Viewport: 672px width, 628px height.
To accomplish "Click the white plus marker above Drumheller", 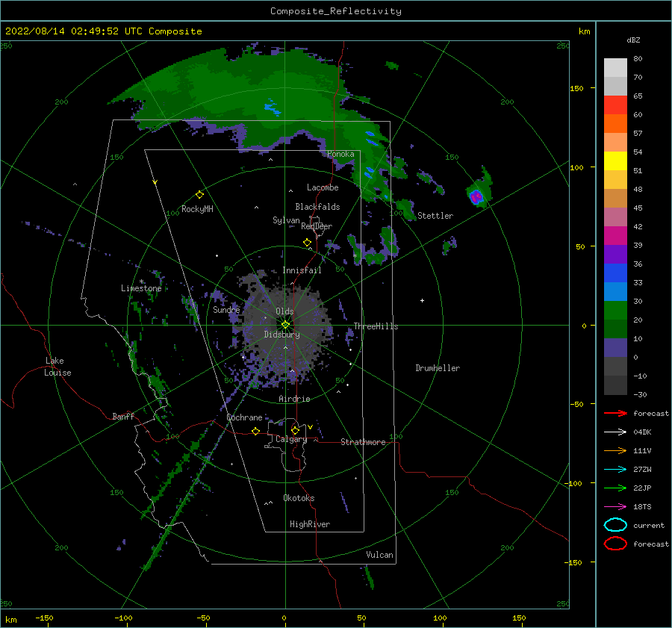I will (422, 300).
